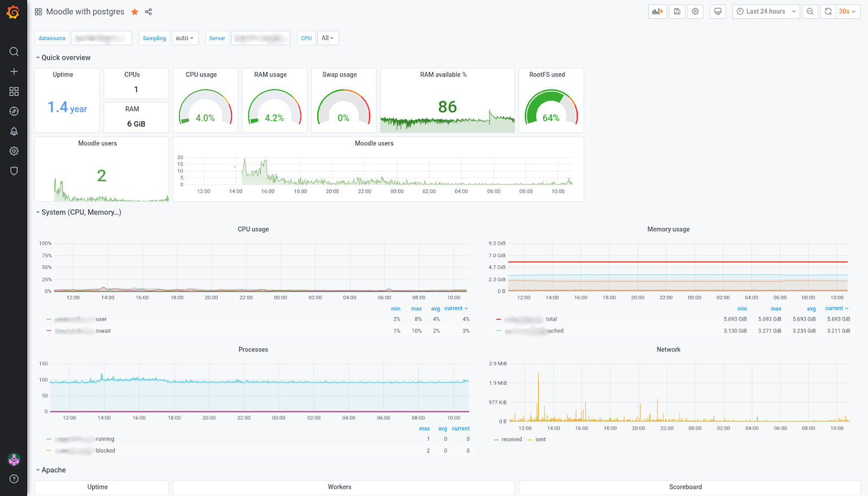Click the RootFS used gauge showing 64%
This screenshot has height=496, width=868.
[x=551, y=107]
